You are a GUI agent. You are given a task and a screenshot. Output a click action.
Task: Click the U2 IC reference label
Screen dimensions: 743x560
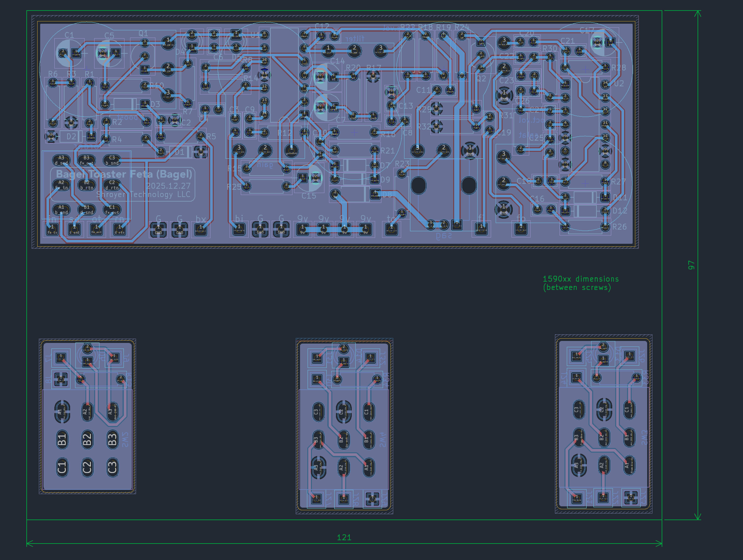(x=619, y=83)
